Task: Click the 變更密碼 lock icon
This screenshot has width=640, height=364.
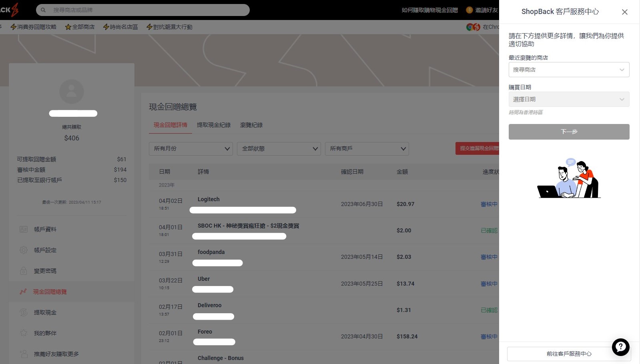Action: (24, 271)
